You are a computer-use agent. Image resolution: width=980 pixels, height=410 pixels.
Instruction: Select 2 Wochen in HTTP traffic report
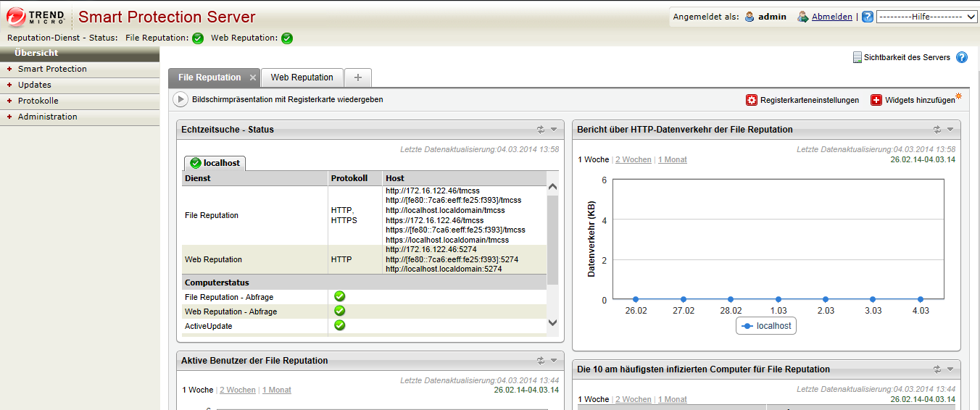[x=633, y=159]
